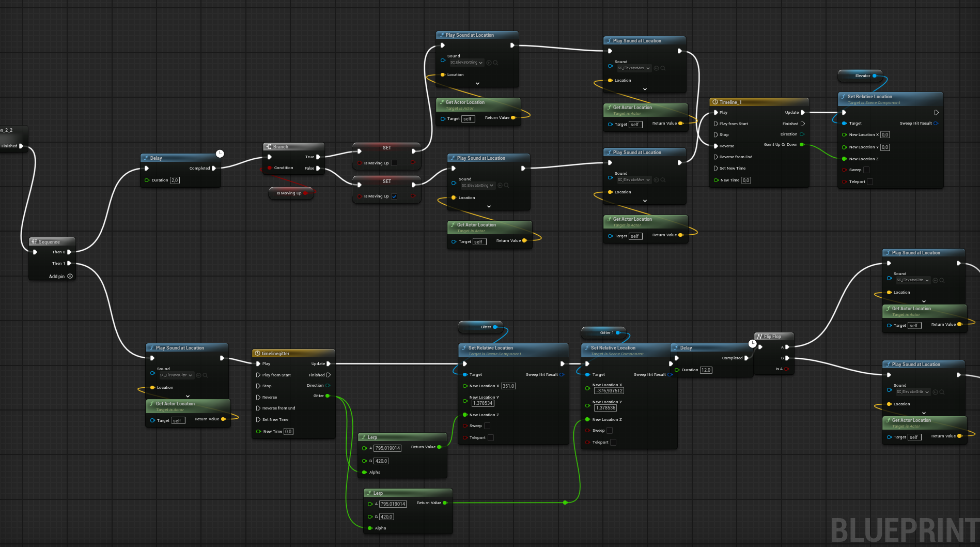
Task: Click the Branch node's header icon
Action: click(x=269, y=147)
